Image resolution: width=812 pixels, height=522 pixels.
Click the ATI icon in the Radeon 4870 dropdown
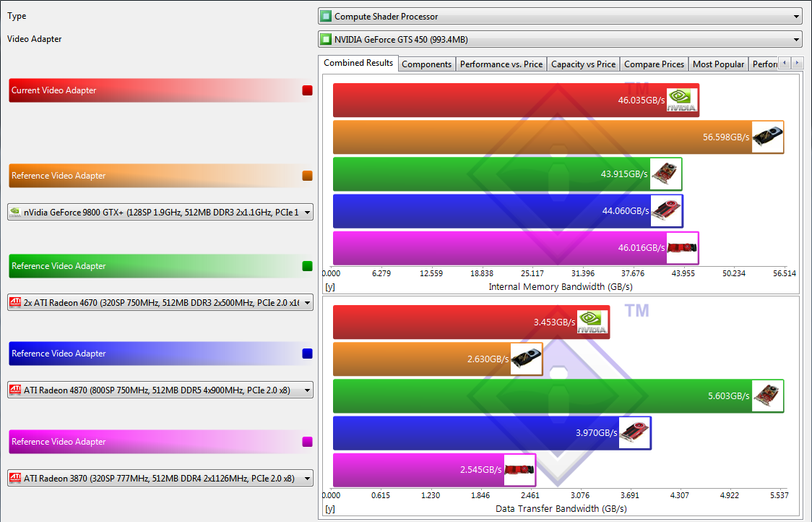pos(16,390)
